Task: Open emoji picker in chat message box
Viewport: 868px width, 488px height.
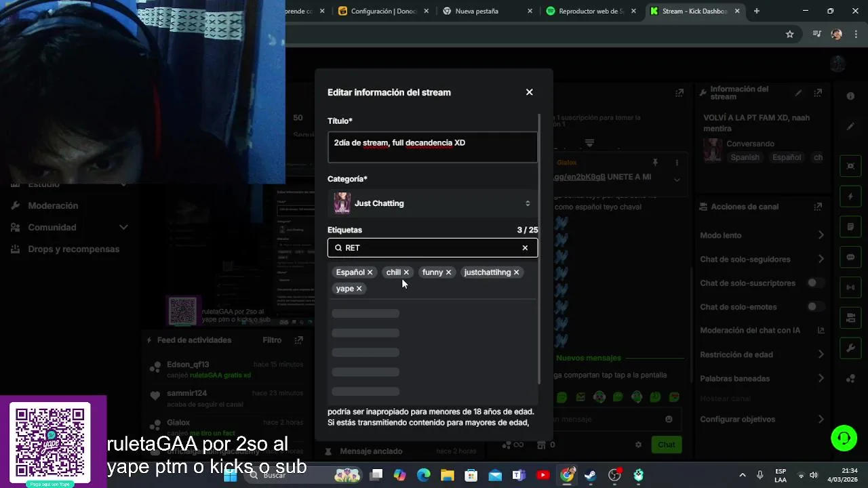Action: tap(669, 419)
